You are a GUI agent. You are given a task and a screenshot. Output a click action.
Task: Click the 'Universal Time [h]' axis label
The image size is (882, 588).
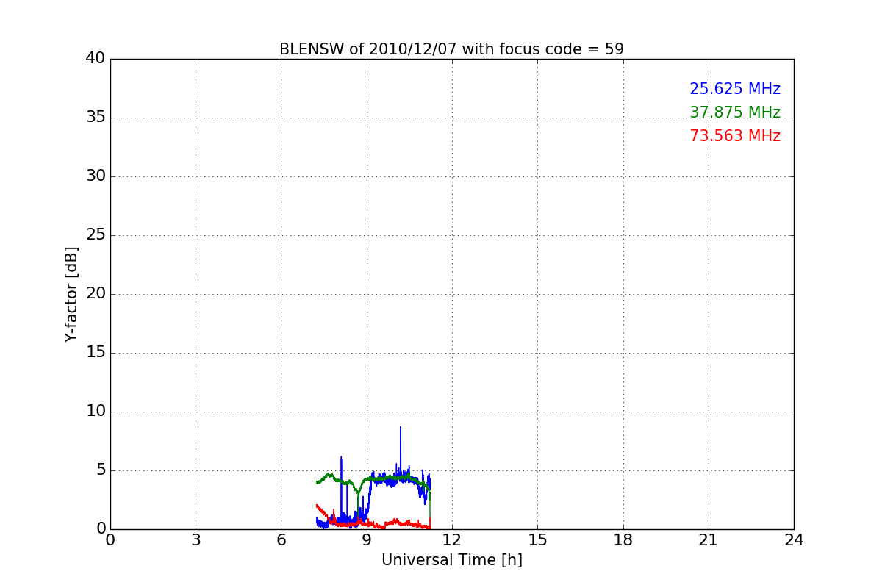tap(451, 560)
